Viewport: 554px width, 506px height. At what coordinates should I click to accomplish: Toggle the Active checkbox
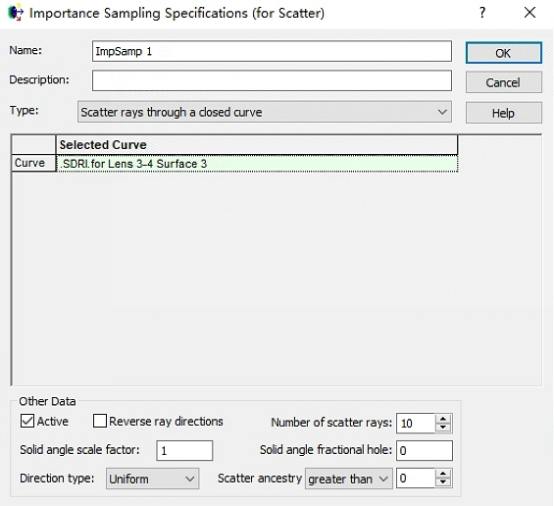point(27,421)
